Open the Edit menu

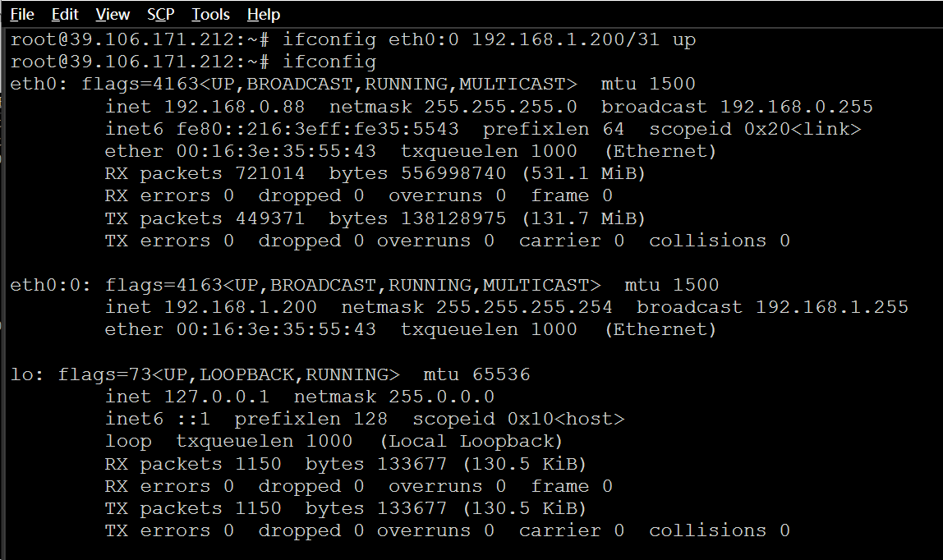click(x=64, y=14)
